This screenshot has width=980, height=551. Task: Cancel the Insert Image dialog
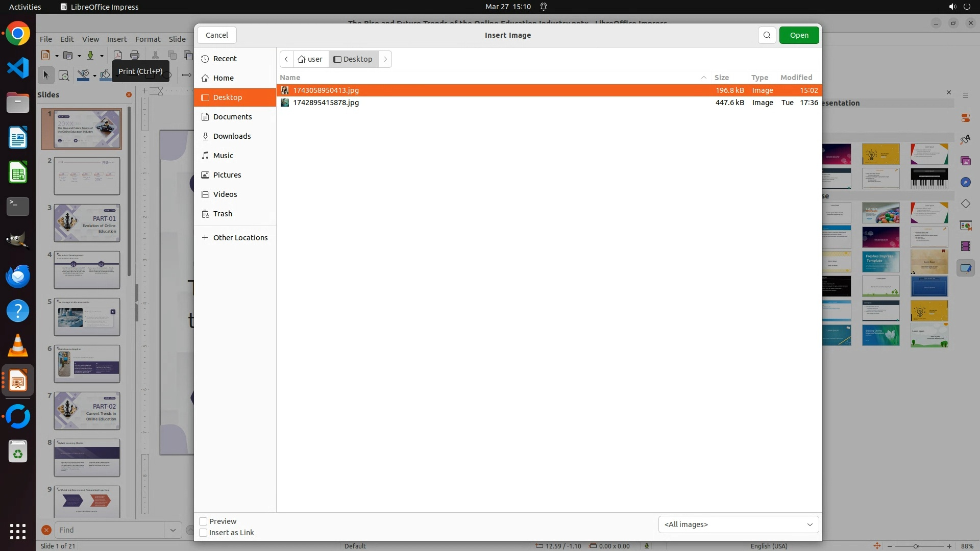click(216, 35)
